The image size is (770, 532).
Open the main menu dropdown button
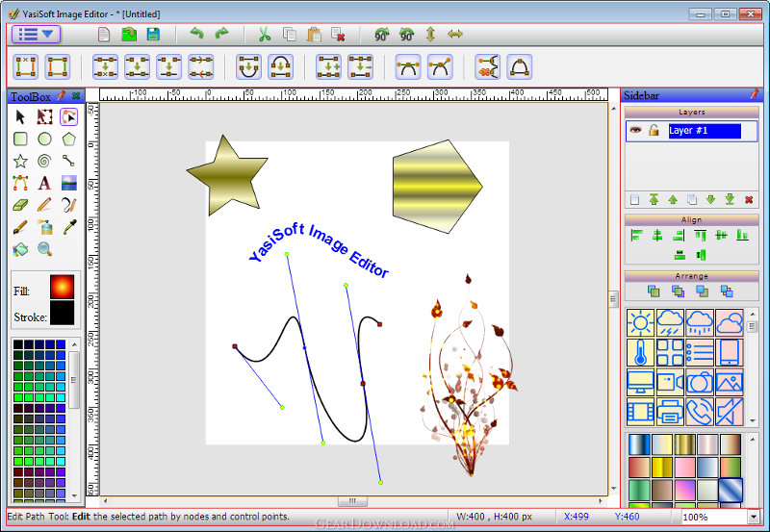click(x=36, y=34)
